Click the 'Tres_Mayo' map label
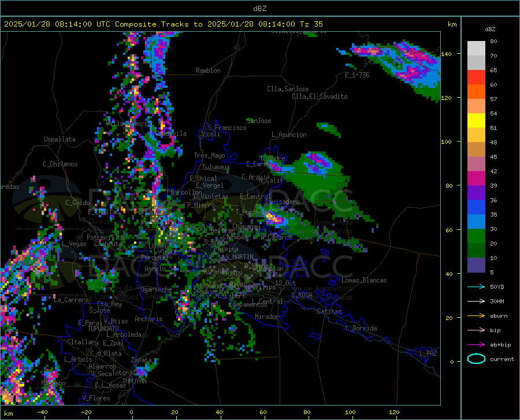Viewport: 520px width, 420px height. pos(209,155)
